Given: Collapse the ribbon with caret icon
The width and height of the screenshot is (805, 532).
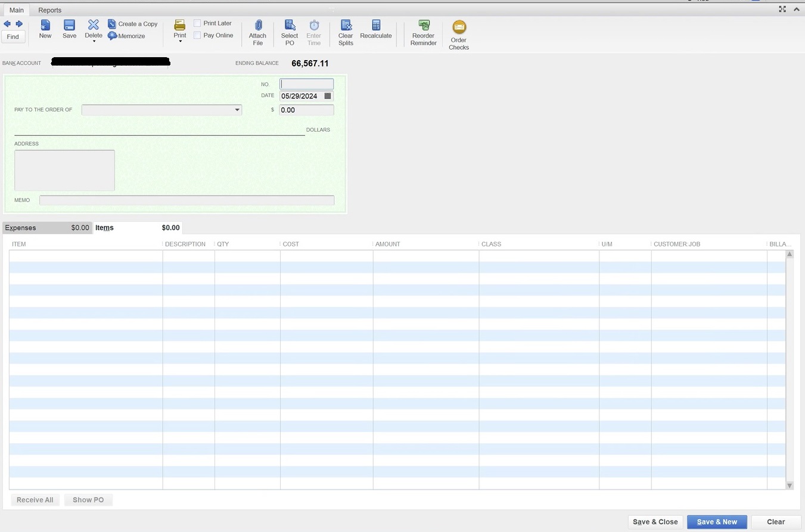Looking at the screenshot, I should tap(797, 10).
